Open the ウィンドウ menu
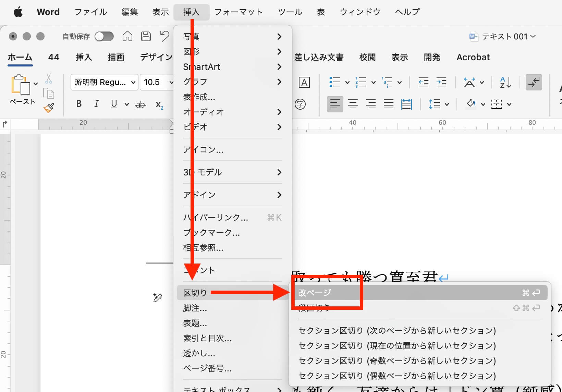This screenshot has height=392, width=562. pos(360,12)
